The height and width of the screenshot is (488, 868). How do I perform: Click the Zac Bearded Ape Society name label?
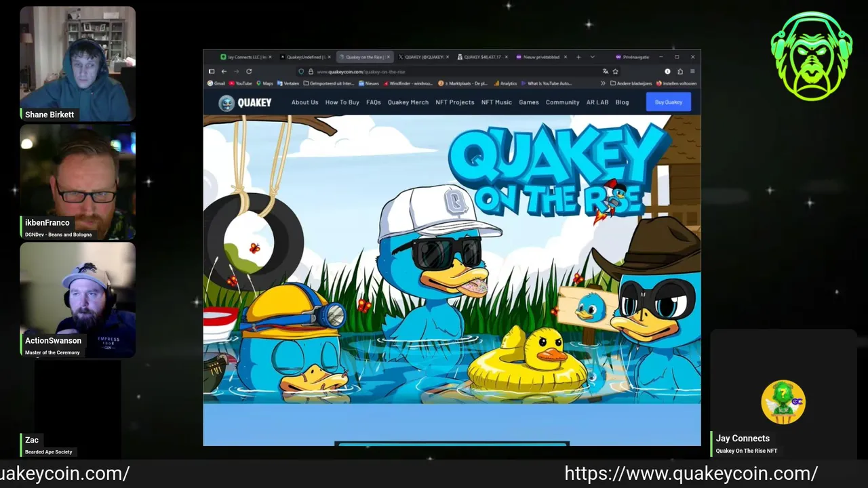pos(48,445)
